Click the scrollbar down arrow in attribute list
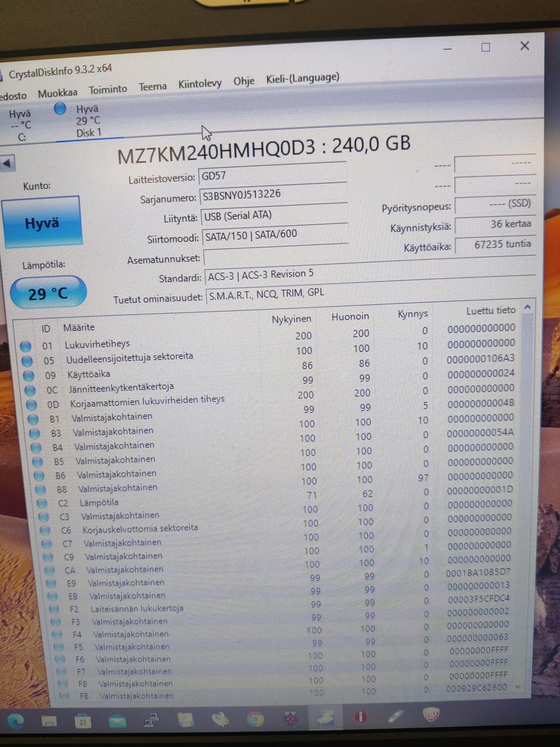Image resolution: width=560 pixels, height=747 pixels. coord(518,687)
